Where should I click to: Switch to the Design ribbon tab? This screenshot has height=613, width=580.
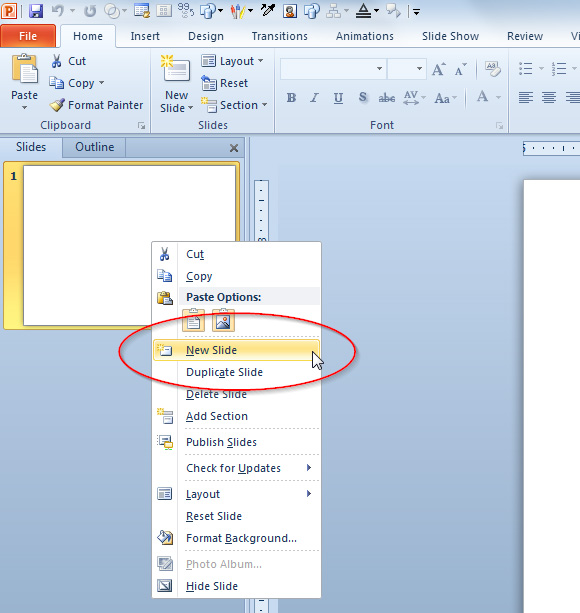point(206,36)
